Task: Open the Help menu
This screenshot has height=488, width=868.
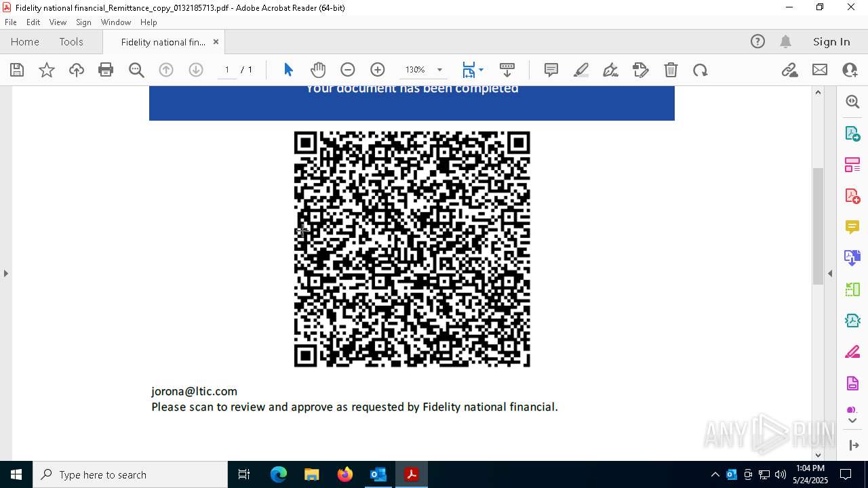Action: pos(149,22)
